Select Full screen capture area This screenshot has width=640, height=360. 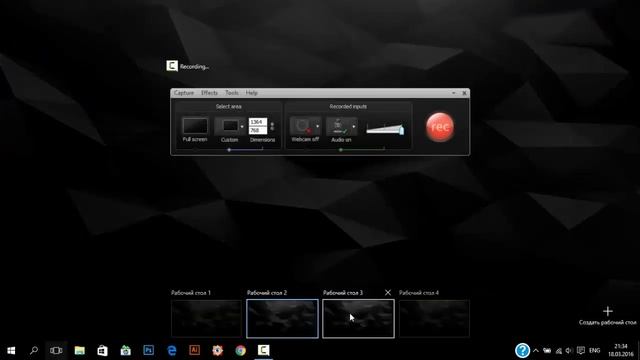195,126
